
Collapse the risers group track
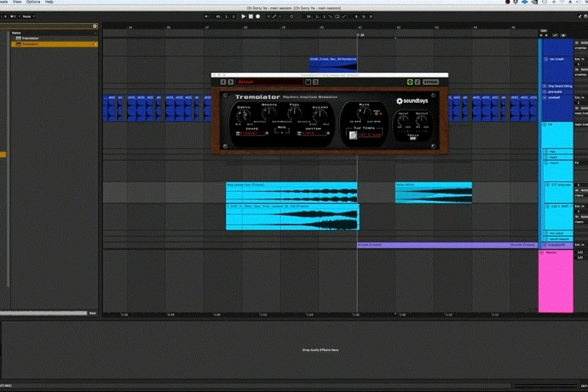coord(546,163)
